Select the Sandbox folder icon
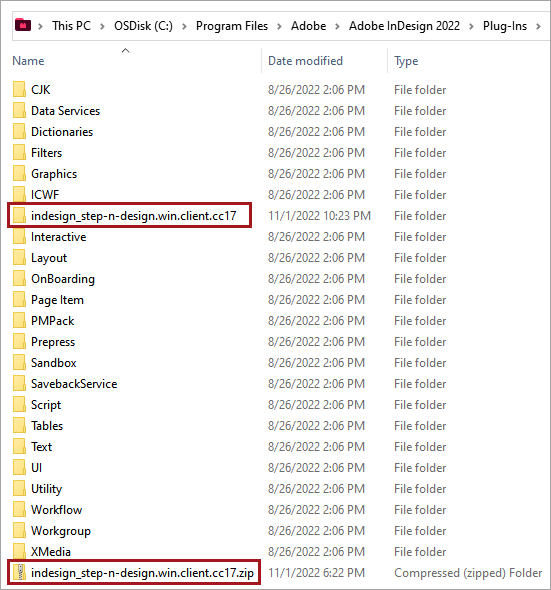551x590 pixels. click(20, 362)
